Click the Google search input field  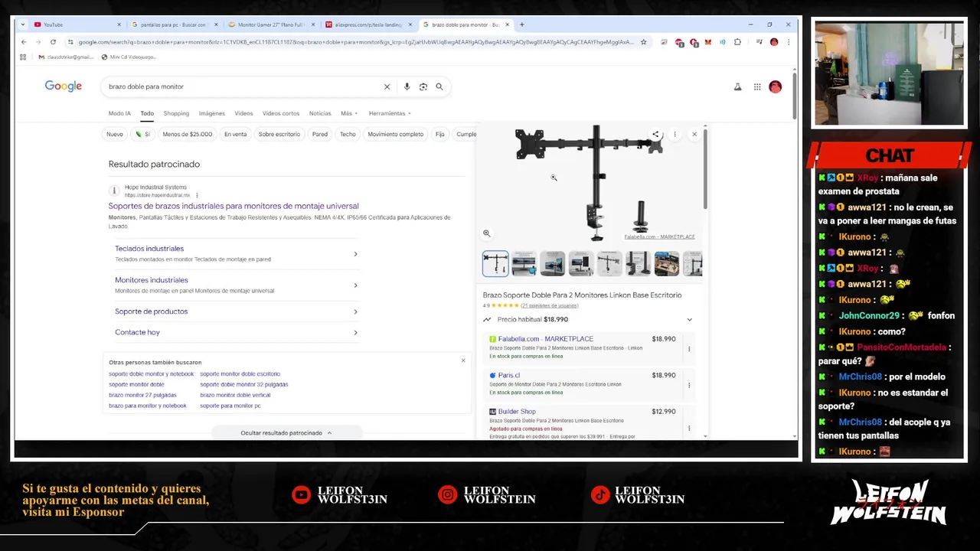point(243,86)
